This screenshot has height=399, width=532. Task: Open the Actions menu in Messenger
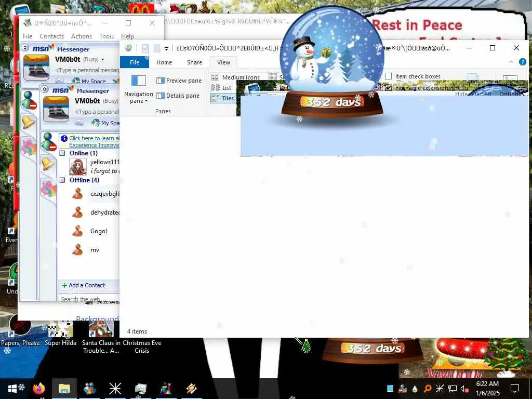tap(82, 36)
